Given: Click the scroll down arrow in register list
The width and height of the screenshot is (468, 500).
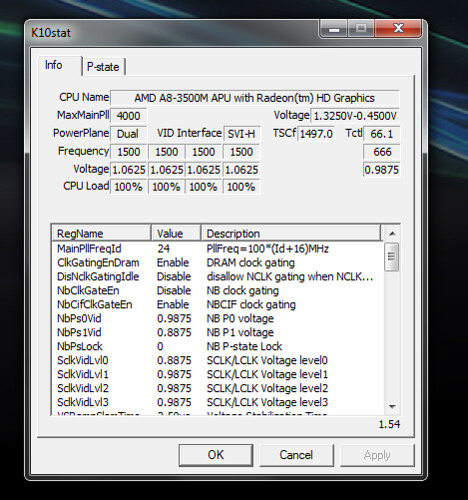Looking at the screenshot, I should pos(392,407).
